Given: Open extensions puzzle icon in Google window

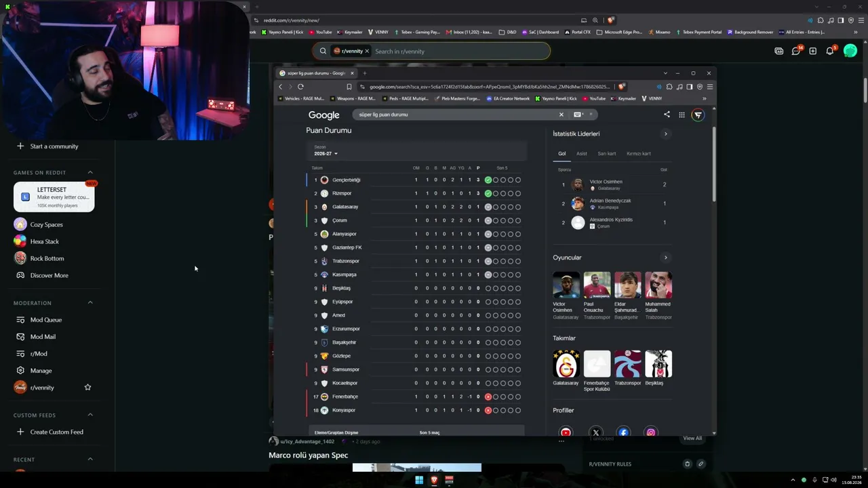Looking at the screenshot, I should pos(669,87).
